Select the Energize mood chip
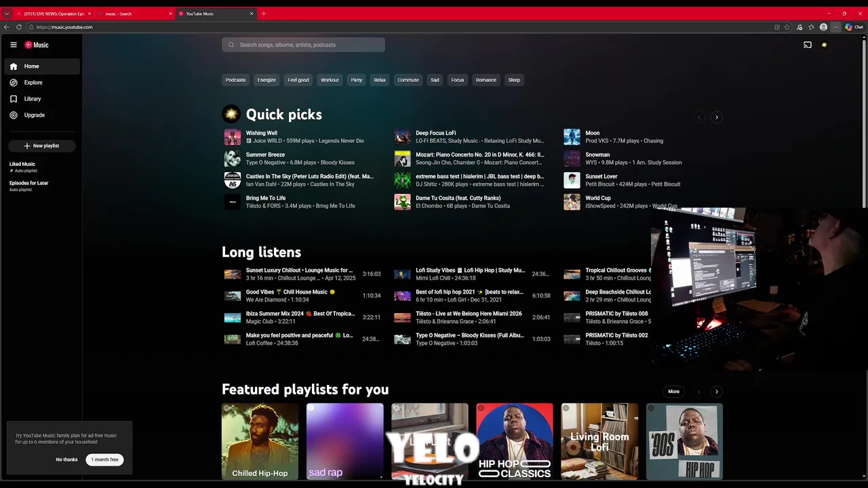This screenshot has width=868, height=488. pos(267,80)
